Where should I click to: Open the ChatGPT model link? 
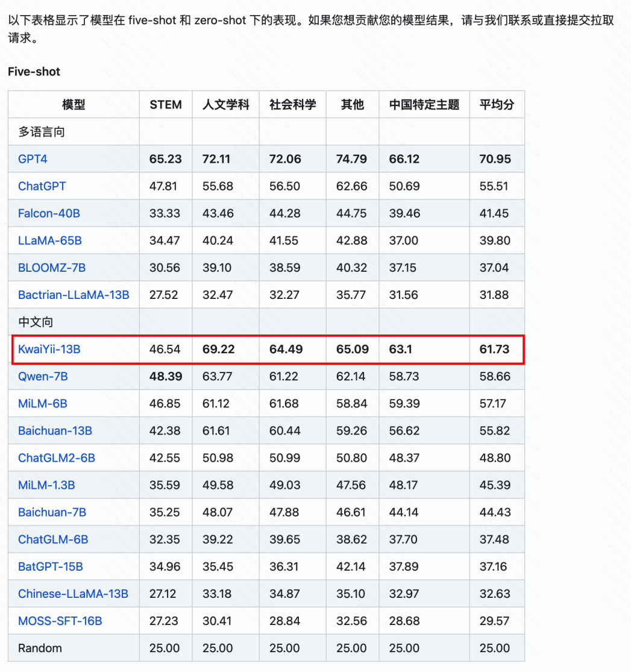click(42, 186)
